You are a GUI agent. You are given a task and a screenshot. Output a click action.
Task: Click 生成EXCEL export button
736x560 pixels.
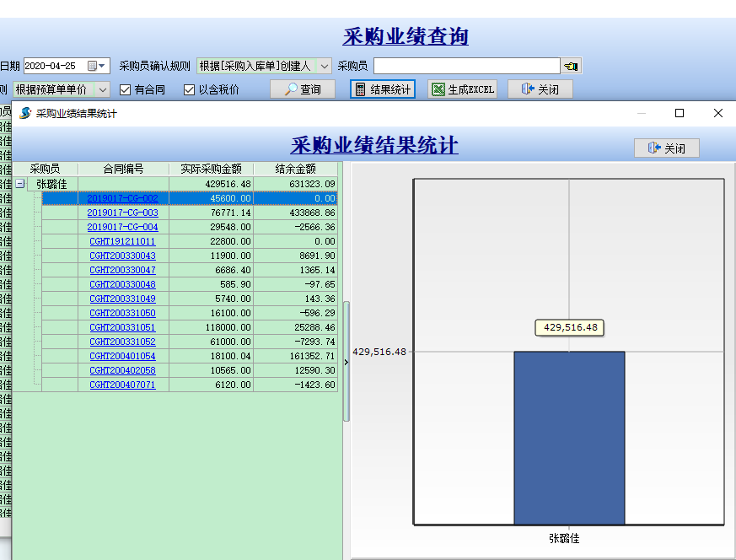pyautogui.click(x=462, y=89)
